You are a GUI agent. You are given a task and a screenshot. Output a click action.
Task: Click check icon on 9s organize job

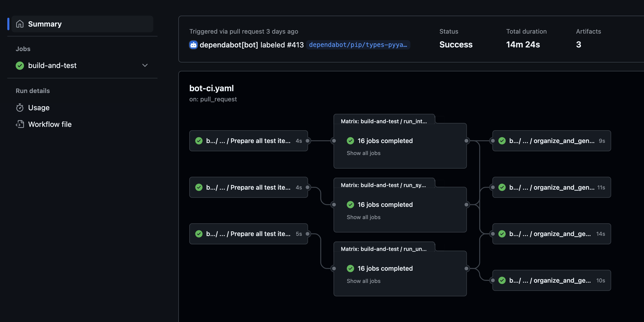pos(502,141)
